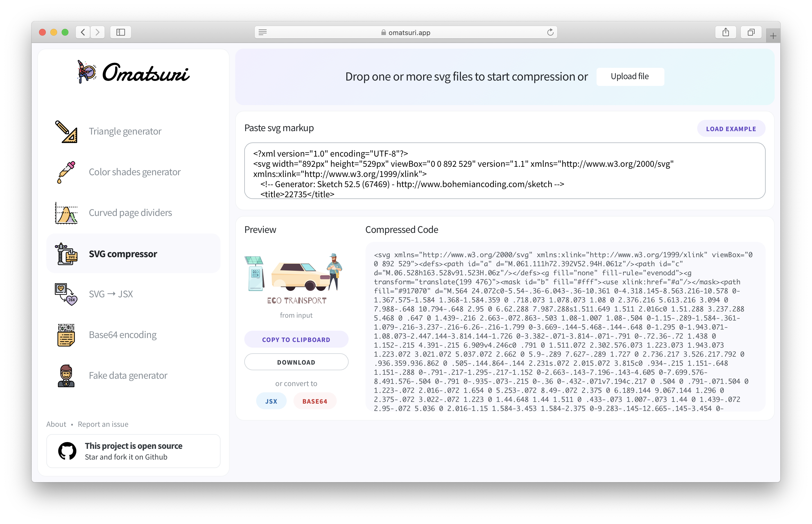This screenshot has height=524, width=812.
Task: Download the compressed SVG
Action: [296, 362]
